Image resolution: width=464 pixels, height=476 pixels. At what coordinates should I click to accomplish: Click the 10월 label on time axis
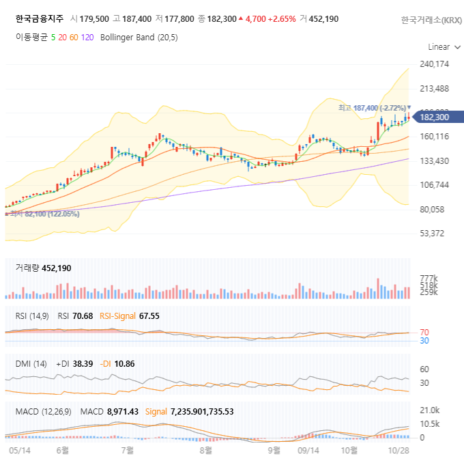349,450
